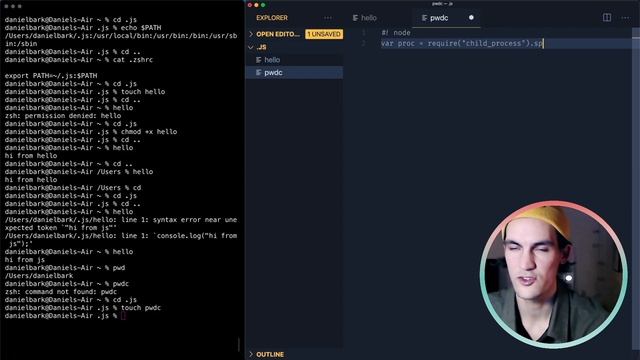Click the file icon beside pwdc in tree
This screenshot has width=640, height=360.
(258, 73)
